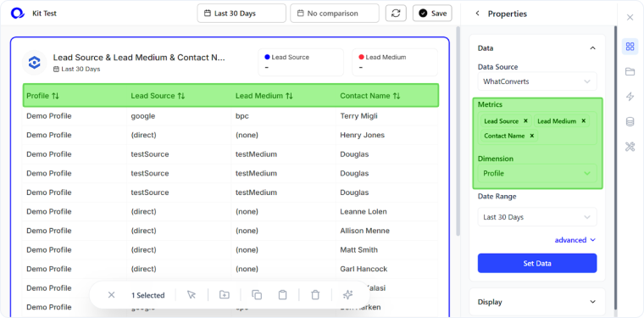Image resolution: width=644 pixels, height=318 pixels.
Task: Open the Dimension Profile dropdown
Action: pos(536,173)
